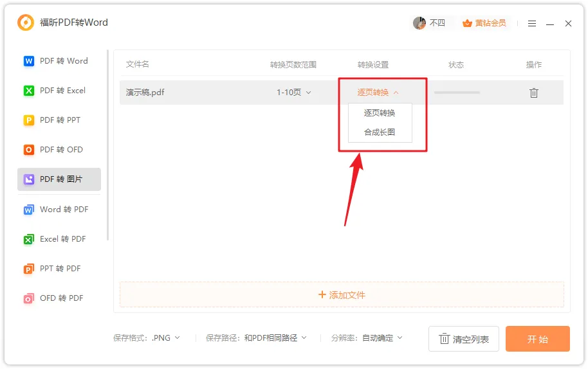Switch to PPT 转 PDF mode

(59, 269)
